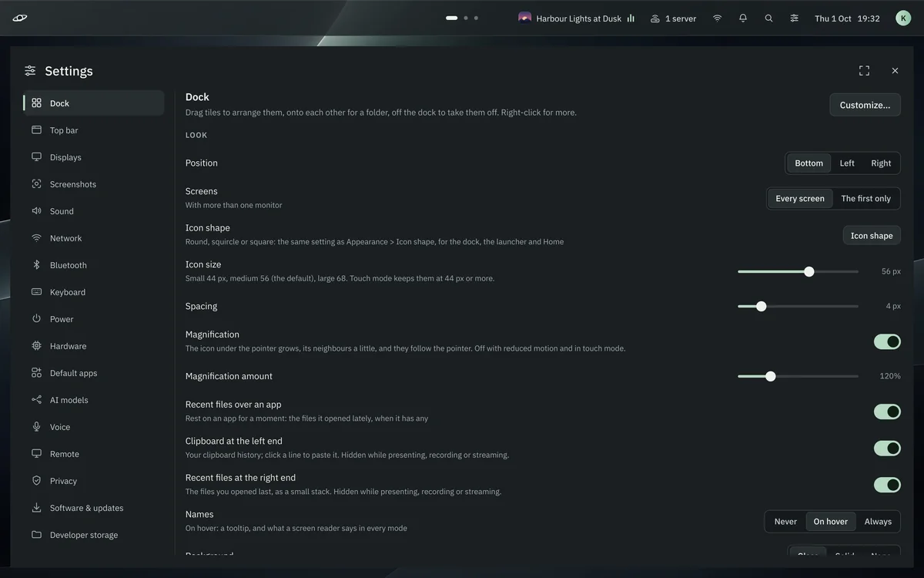Image resolution: width=924 pixels, height=578 pixels.
Task: Click the Thu 1 Oct 19:32 clock
Action: click(x=847, y=18)
